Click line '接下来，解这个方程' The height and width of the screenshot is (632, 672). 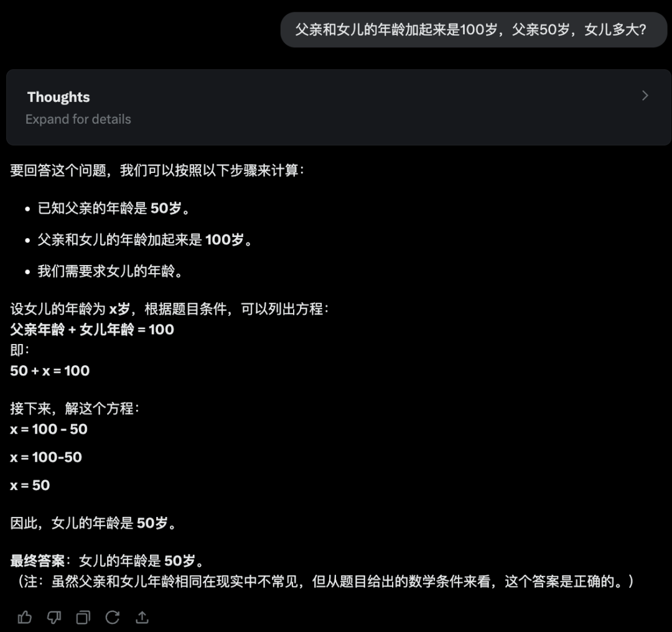(x=75, y=408)
